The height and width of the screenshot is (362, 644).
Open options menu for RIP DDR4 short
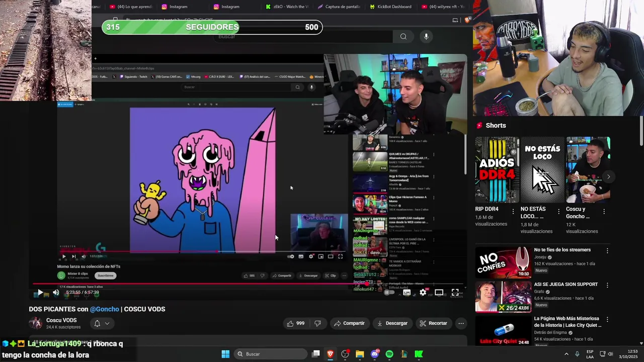click(x=513, y=212)
